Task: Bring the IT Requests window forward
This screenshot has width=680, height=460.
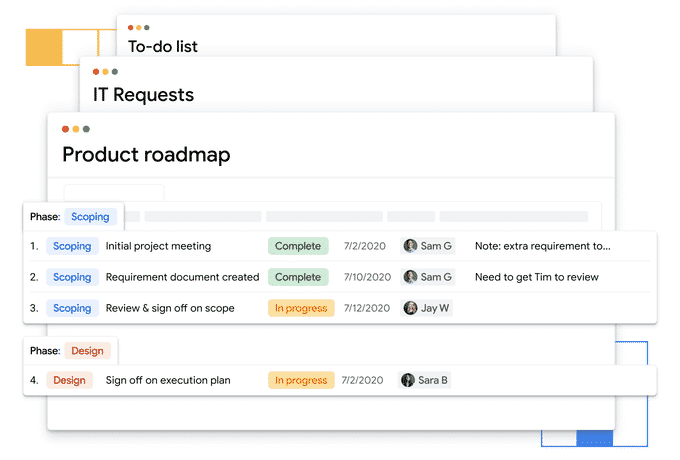Action: (143, 96)
